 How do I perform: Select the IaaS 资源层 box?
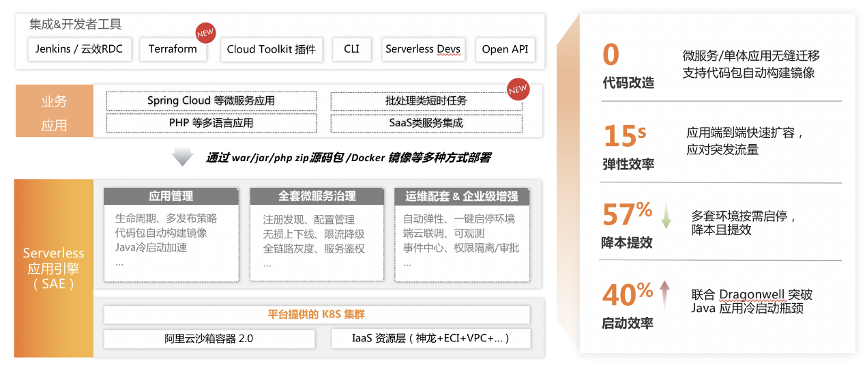click(431, 338)
